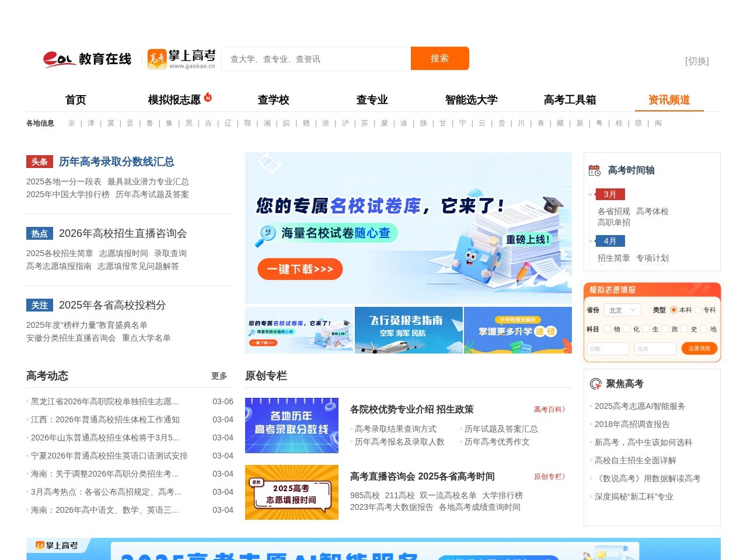Click the 分数 score input field
The width and height of the screenshot is (747, 560).
coord(608,348)
